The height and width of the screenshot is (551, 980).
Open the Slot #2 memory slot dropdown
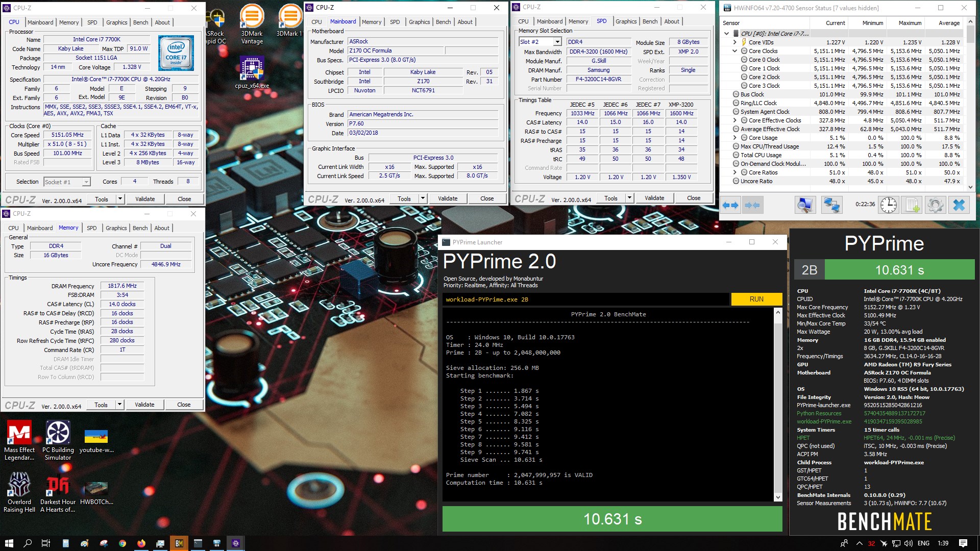[557, 42]
